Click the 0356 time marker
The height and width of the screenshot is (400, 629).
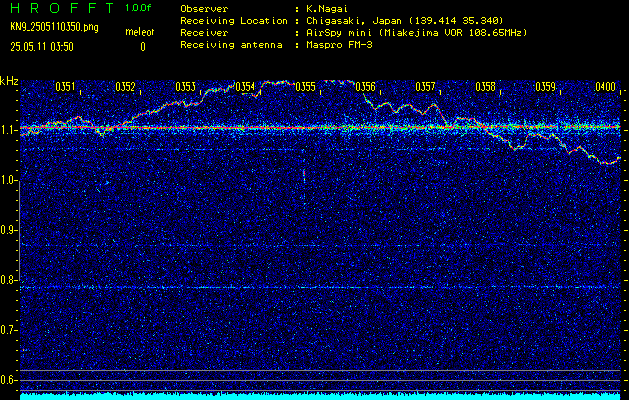(365, 87)
